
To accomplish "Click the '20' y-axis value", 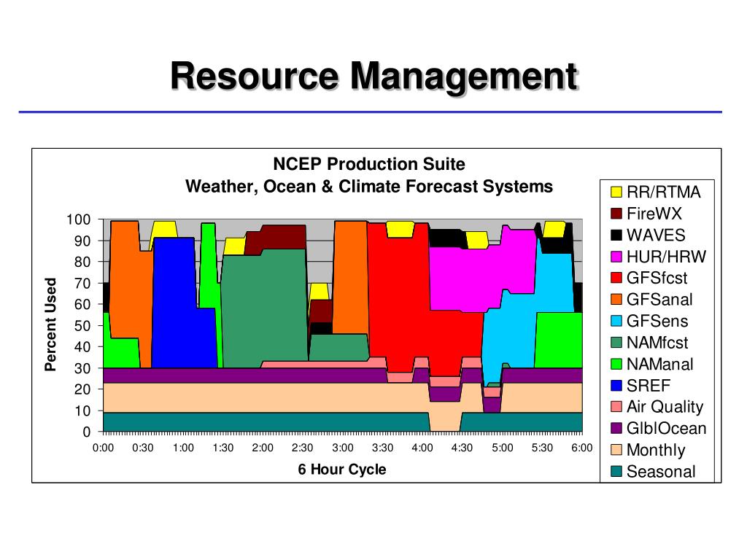I will [x=82, y=389].
